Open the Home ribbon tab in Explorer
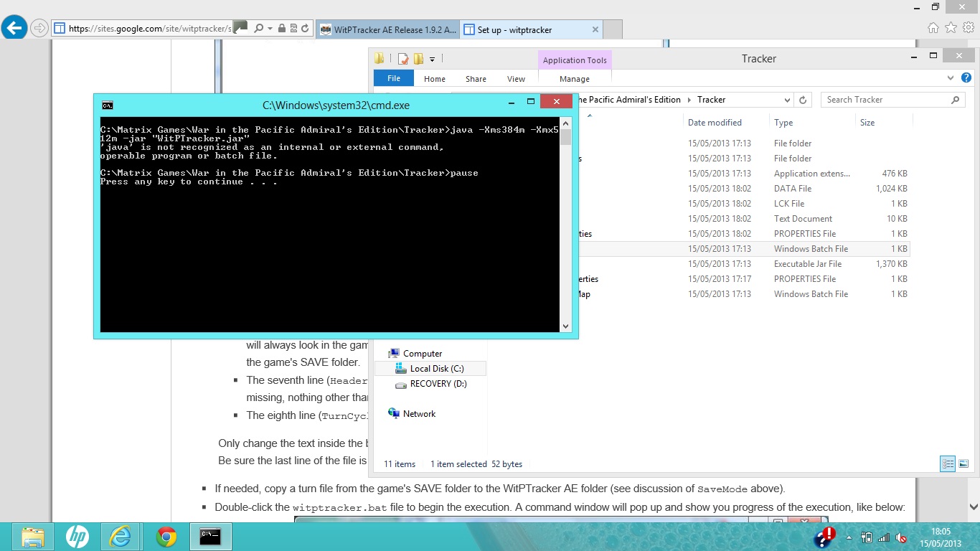 coord(435,79)
